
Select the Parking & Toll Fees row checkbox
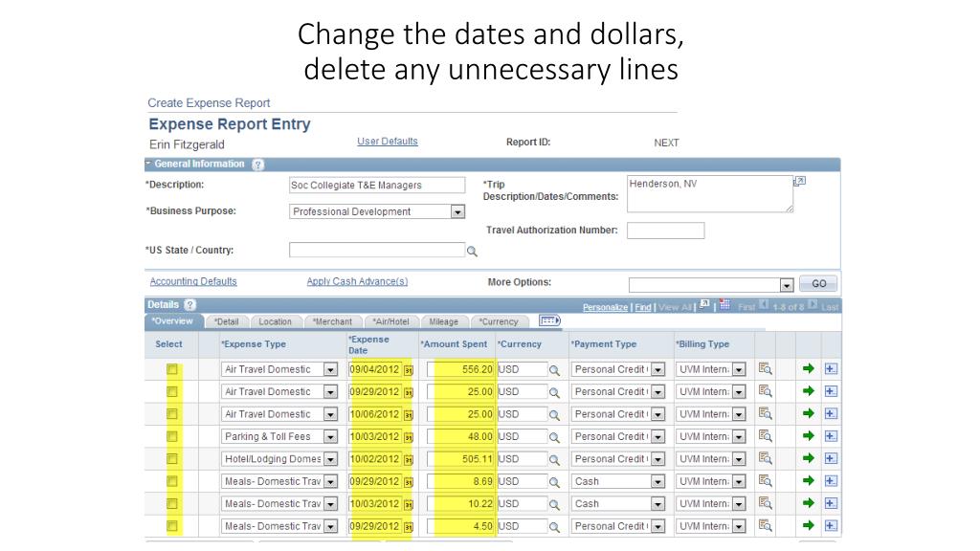coord(172,436)
